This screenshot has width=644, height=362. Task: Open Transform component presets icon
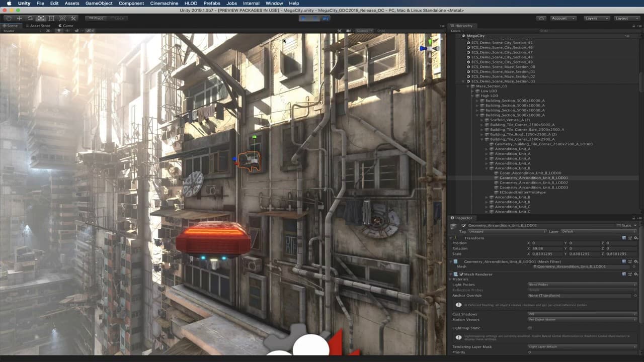point(630,238)
